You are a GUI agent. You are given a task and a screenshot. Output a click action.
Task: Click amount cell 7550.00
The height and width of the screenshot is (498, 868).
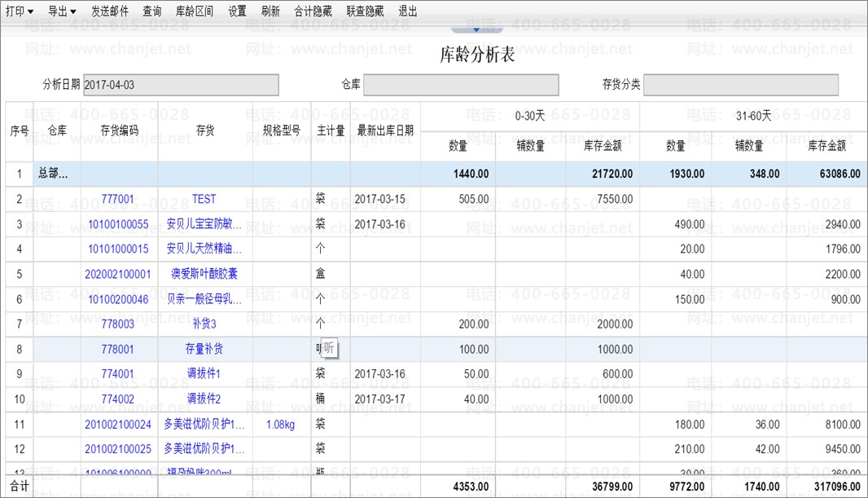[x=615, y=199]
